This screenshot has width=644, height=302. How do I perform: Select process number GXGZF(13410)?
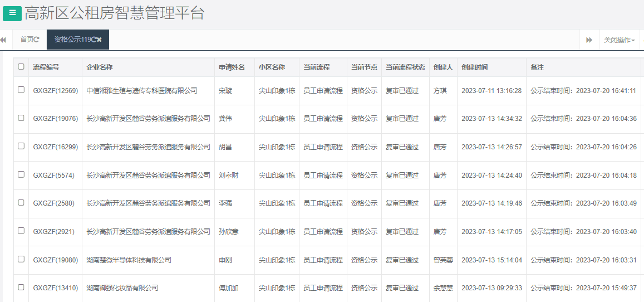pos(56,288)
